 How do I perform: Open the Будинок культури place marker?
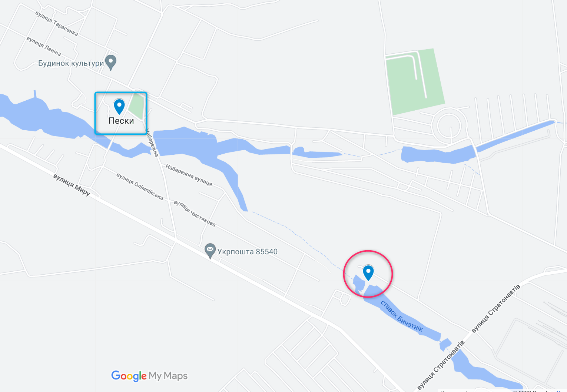111,63
